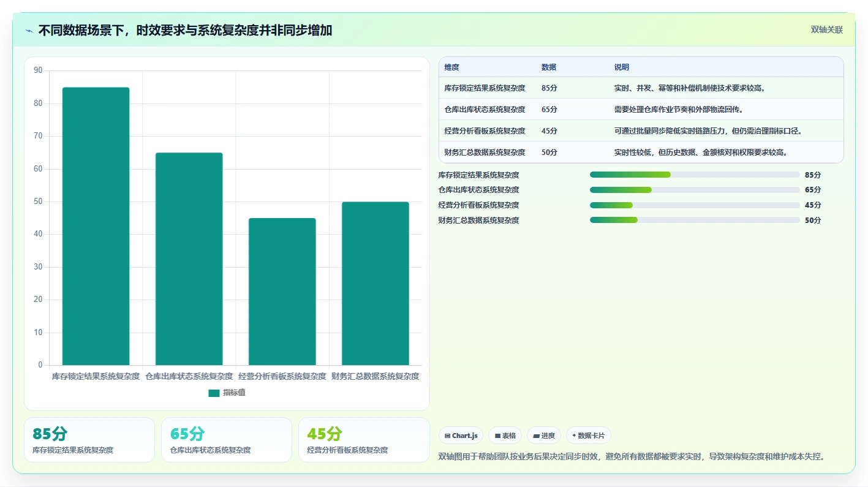Click x-axis label 库存锁定结果系统复杂度 under the chart
Viewport: 868px width, 487px height.
click(x=96, y=376)
